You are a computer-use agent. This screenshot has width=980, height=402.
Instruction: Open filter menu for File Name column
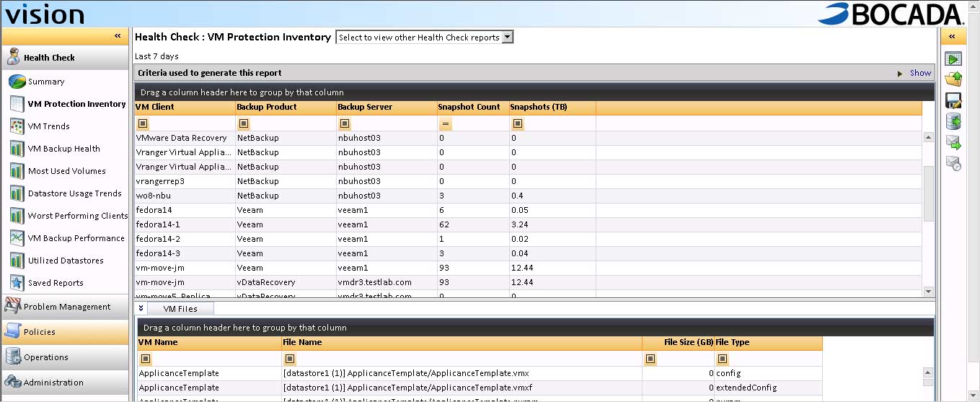click(290, 359)
